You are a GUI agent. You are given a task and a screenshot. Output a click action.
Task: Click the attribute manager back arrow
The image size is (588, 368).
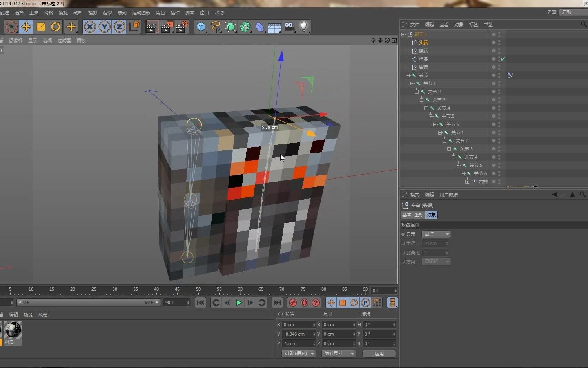tap(555, 195)
